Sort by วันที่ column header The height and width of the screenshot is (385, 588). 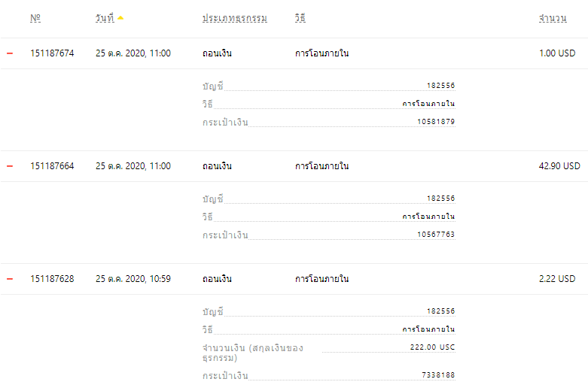[105, 18]
